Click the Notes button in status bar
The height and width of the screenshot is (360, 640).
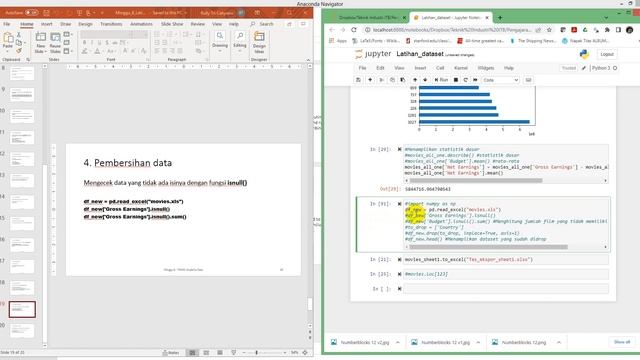(x=171, y=353)
